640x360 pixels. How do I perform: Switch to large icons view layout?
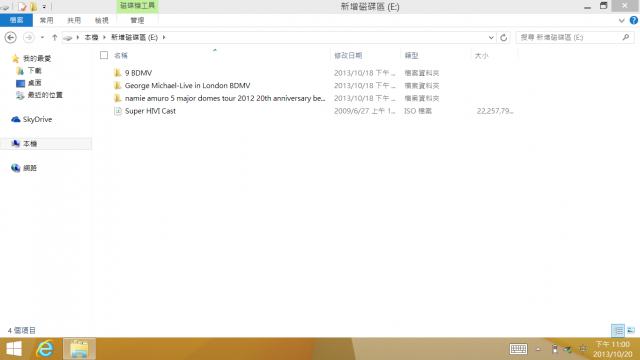pyautogui.click(x=631, y=330)
